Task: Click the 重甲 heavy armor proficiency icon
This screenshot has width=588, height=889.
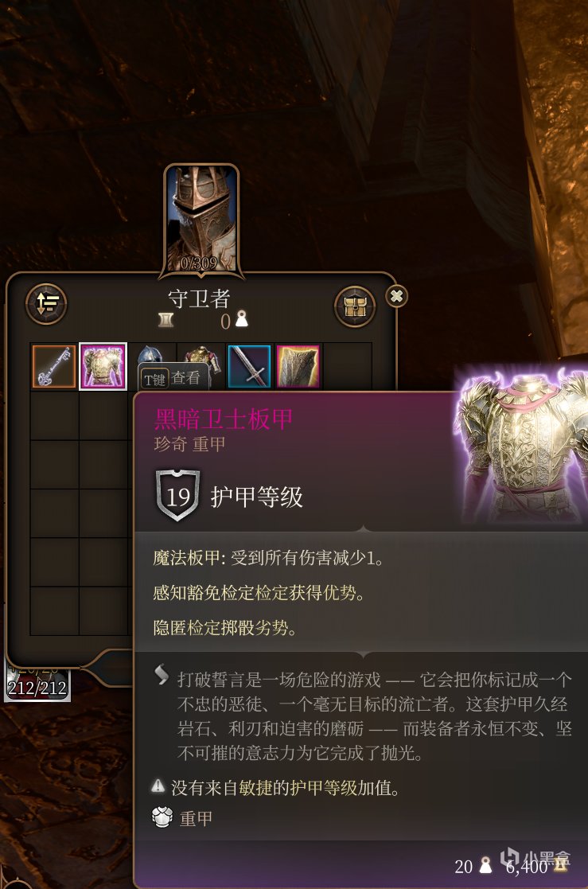Action: [162, 817]
